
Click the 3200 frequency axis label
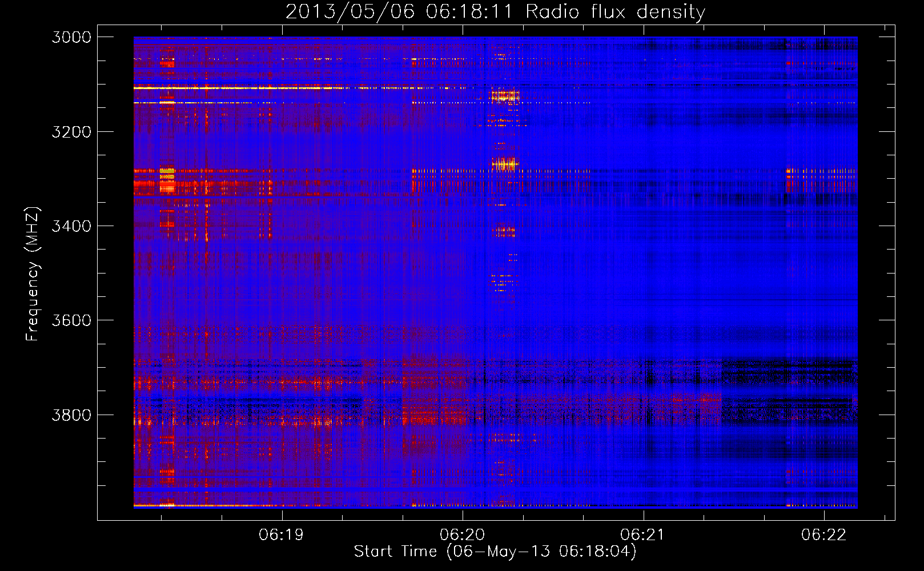[x=71, y=132]
